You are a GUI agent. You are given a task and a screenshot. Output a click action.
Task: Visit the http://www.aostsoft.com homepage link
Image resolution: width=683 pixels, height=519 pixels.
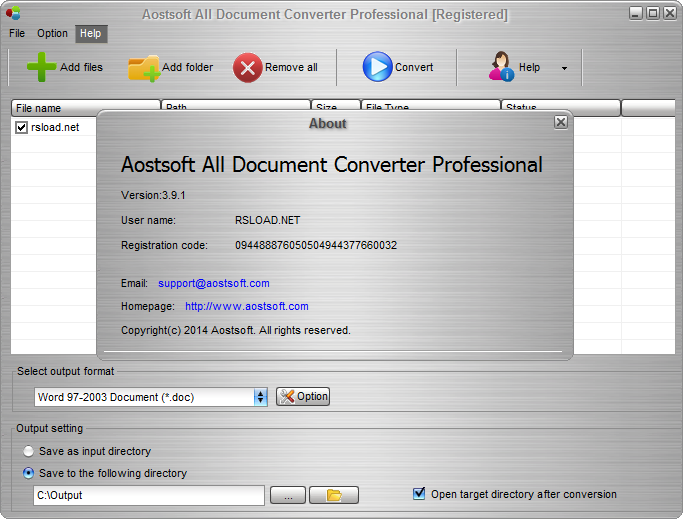tap(247, 306)
